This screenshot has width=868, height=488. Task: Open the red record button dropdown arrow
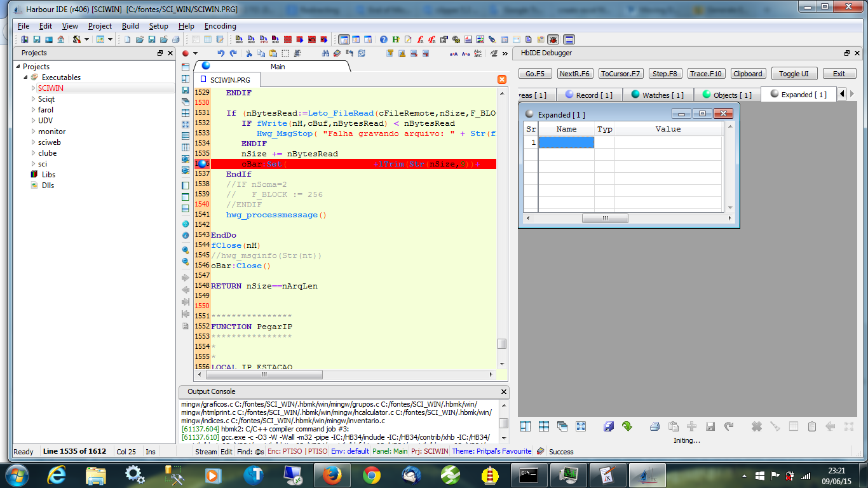tap(195, 53)
